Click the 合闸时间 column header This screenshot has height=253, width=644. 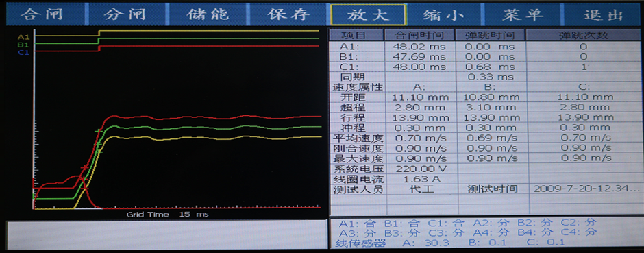tap(419, 36)
